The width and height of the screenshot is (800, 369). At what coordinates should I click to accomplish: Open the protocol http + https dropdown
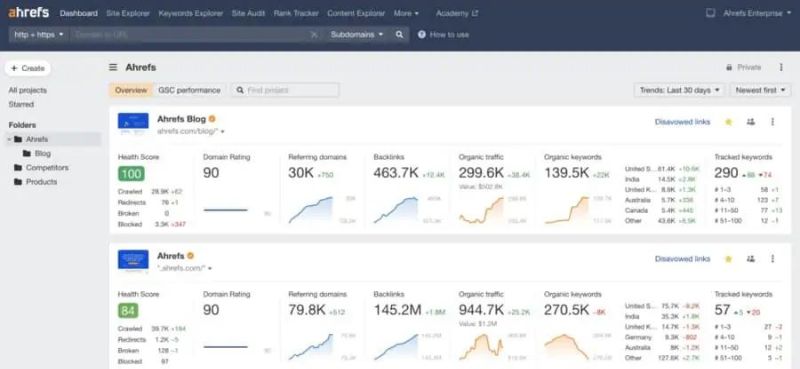click(x=39, y=35)
